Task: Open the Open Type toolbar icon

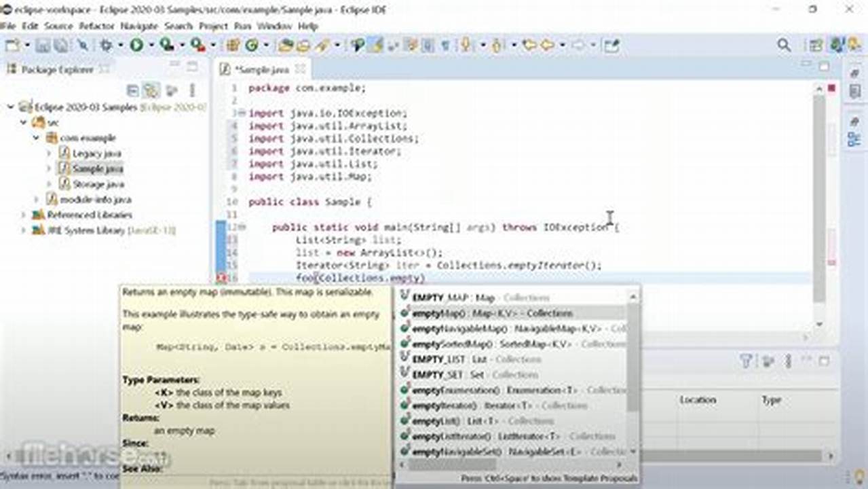Action: click(x=356, y=45)
